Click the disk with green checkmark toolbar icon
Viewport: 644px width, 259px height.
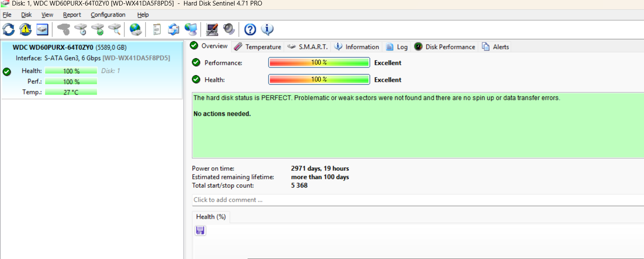click(x=98, y=29)
